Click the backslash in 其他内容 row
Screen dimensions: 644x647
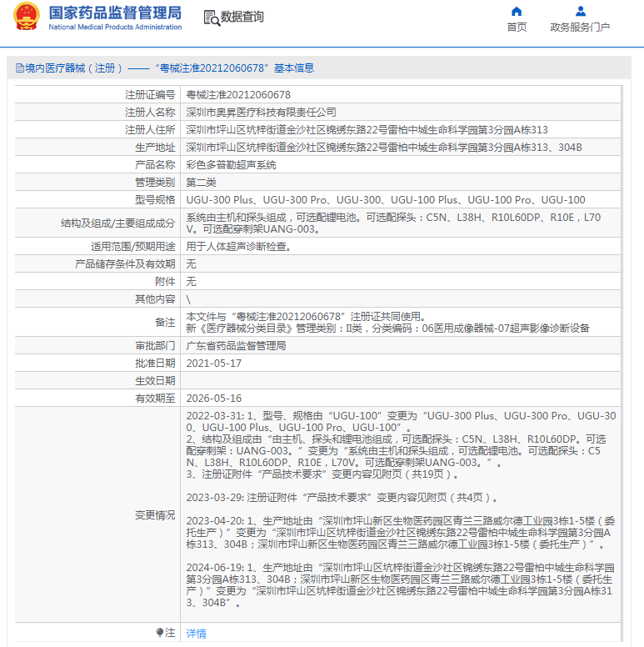click(188, 299)
